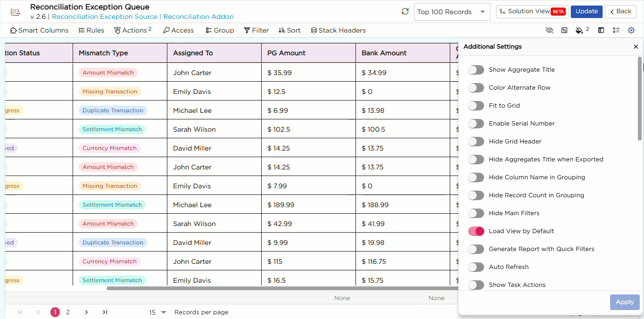644x319 pixels.
Task: Click PG Amount column header
Action: click(x=308, y=53)
